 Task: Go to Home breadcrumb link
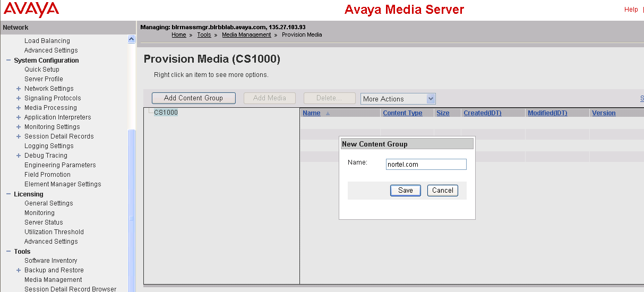(x=179, y=35)
